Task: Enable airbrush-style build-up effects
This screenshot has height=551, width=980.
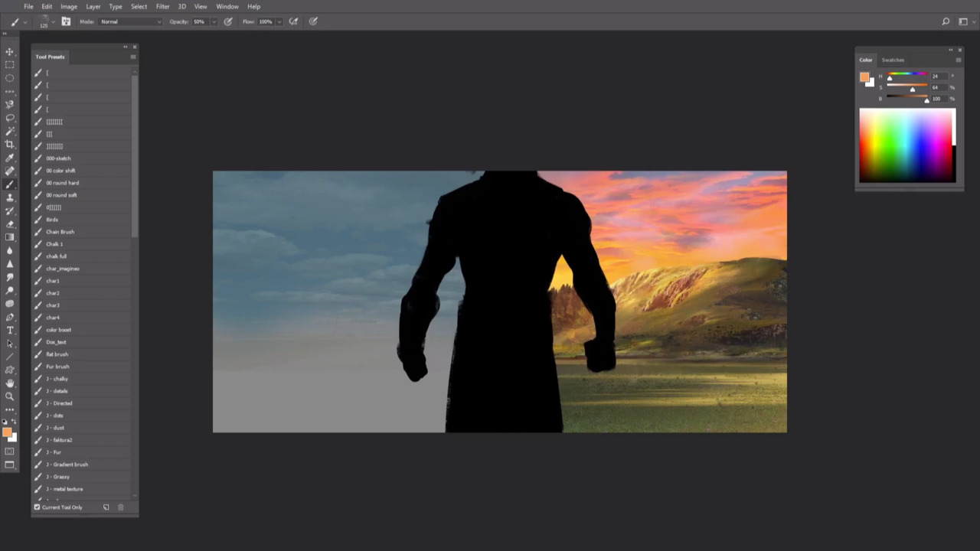Action: (x=293, y=21)
